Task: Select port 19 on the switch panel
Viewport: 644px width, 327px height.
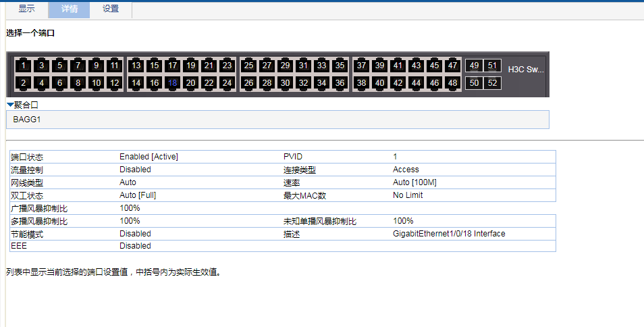Action: (190, 66)
